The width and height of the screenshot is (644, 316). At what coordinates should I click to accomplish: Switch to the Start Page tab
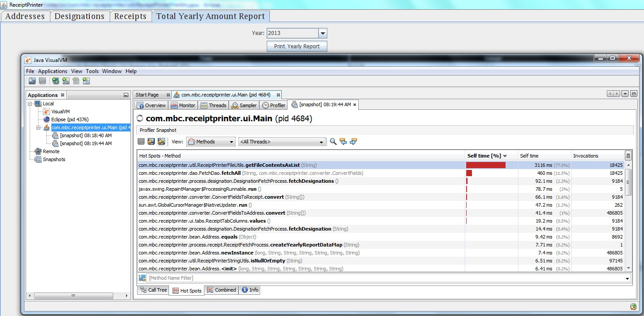pos(147,95)
